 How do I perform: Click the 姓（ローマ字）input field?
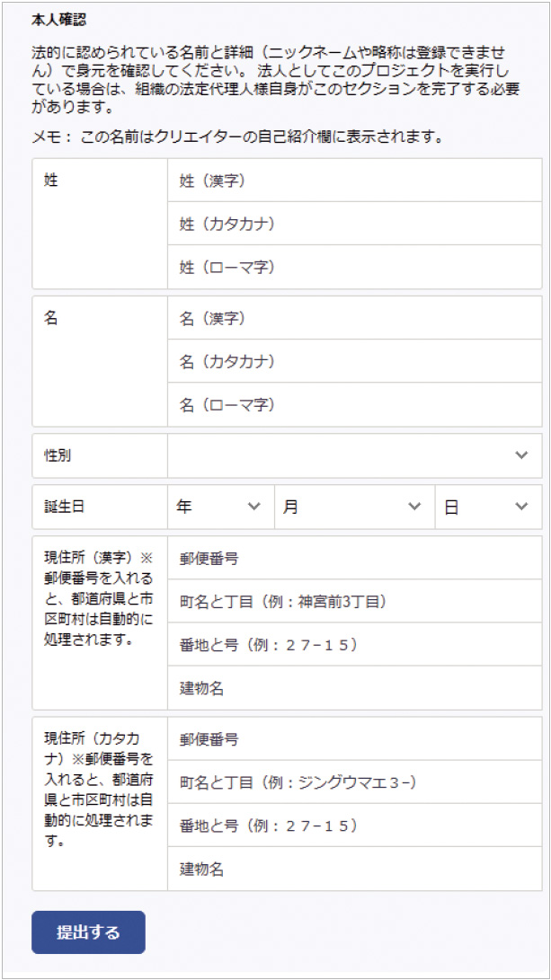click(x=355, y=267)
